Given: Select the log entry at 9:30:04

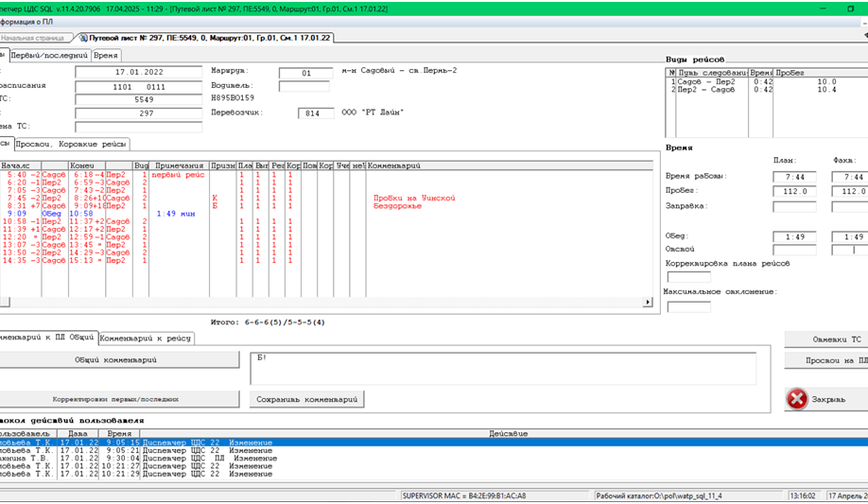Looking at the screenshot, I should pyautogui.click(x=434, y=459).
